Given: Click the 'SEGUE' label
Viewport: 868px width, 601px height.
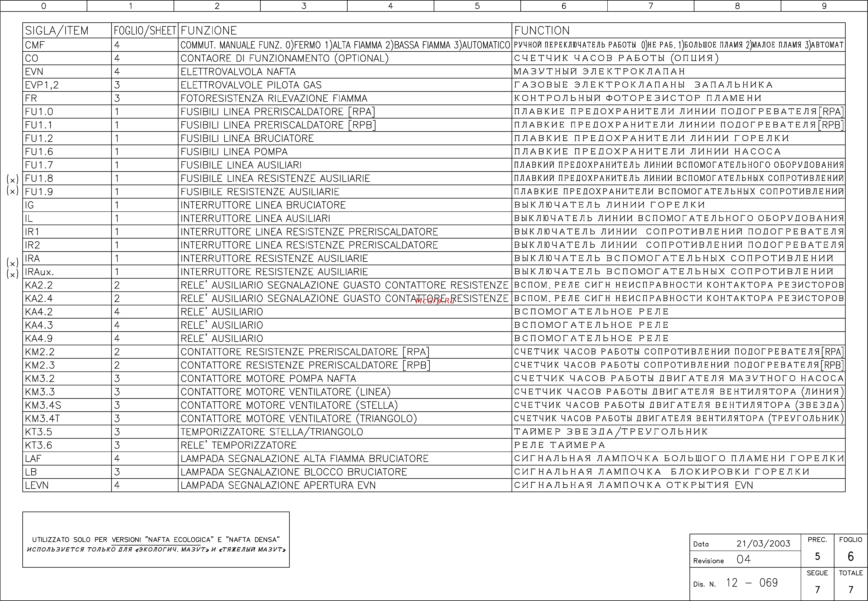Looking at the screenshot, I should coord(817,573).
